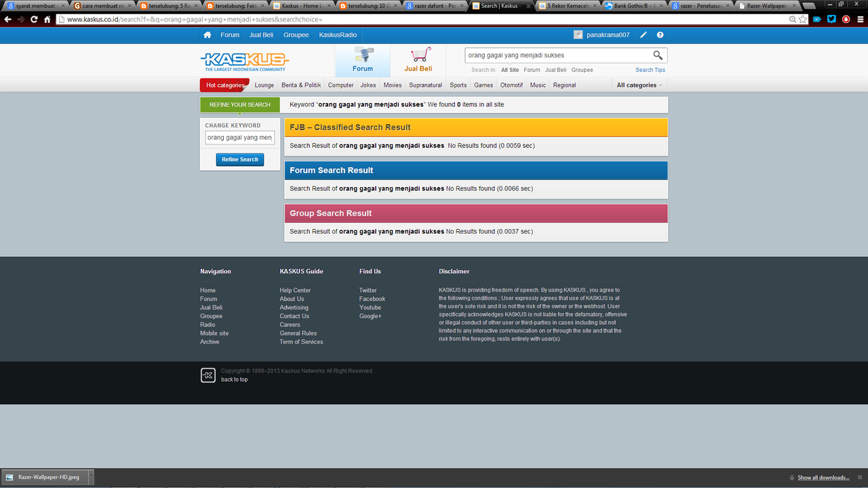The width and height of the screenshot is (868, 488).
Task: Switch to the 'Kaskus - Home' browser tab
Action: pos(302,5)
